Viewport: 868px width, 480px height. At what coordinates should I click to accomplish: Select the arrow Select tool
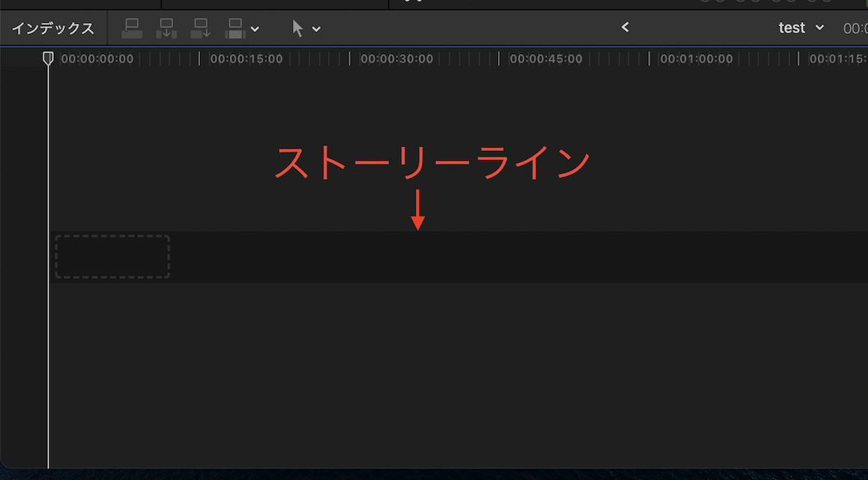298,28
